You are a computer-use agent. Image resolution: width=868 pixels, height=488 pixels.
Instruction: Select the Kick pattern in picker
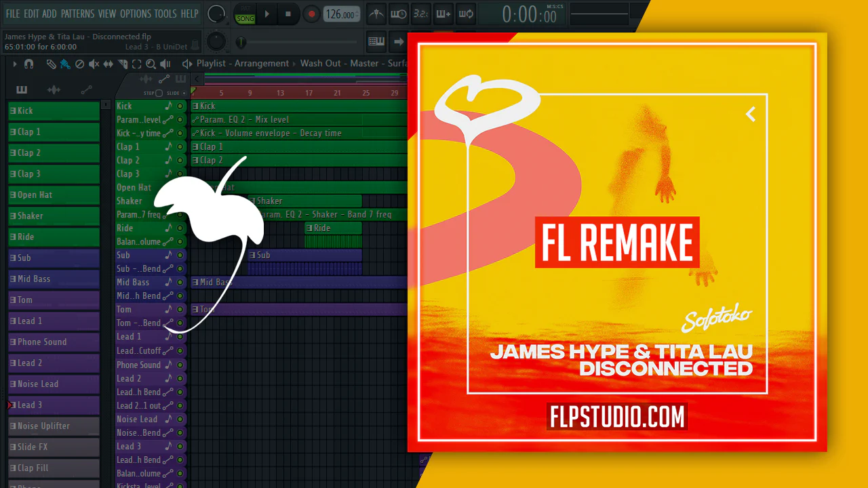[54, 110]
